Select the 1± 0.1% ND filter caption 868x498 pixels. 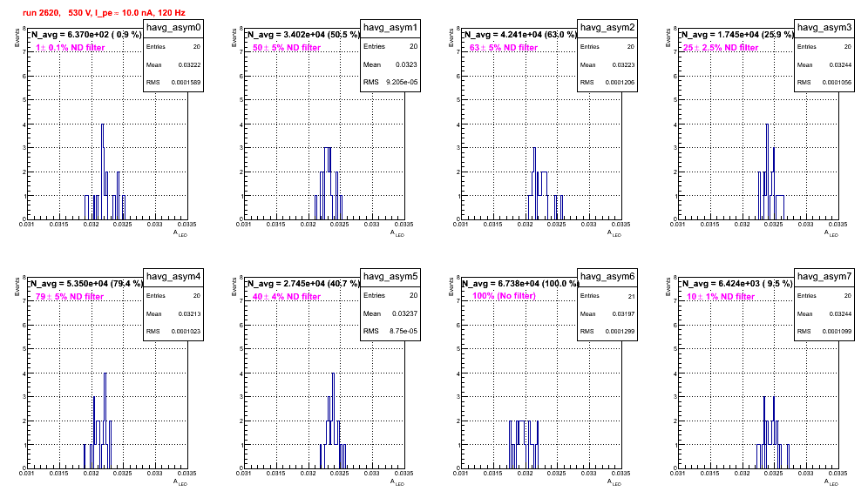pos(71,48)
